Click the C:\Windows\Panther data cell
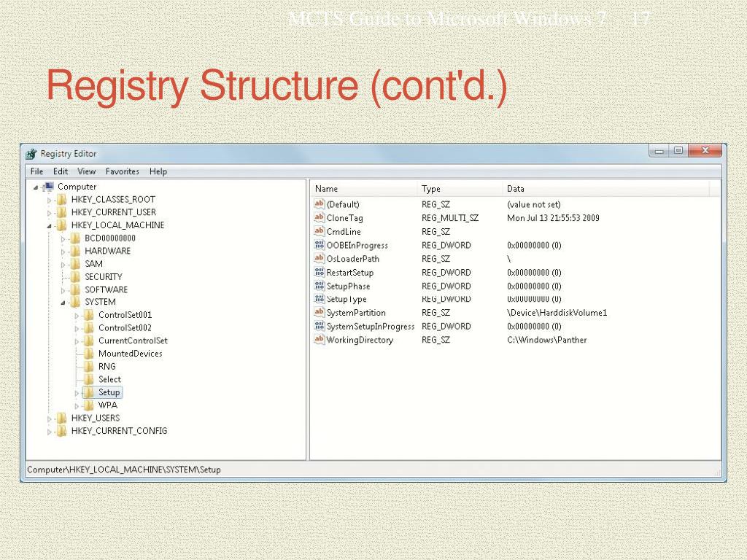 click(x=547, y=340)
